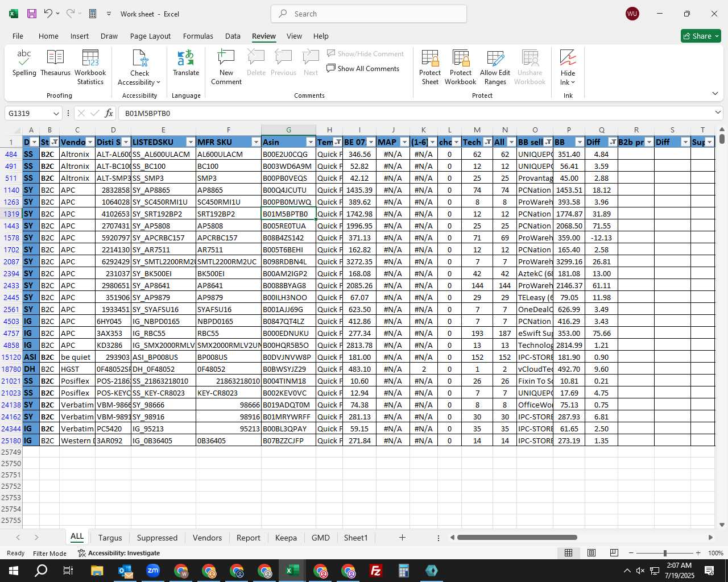Click the horizontal scrollbar thumb
Screen dimensions: 728x582
(x=517, y=538)
